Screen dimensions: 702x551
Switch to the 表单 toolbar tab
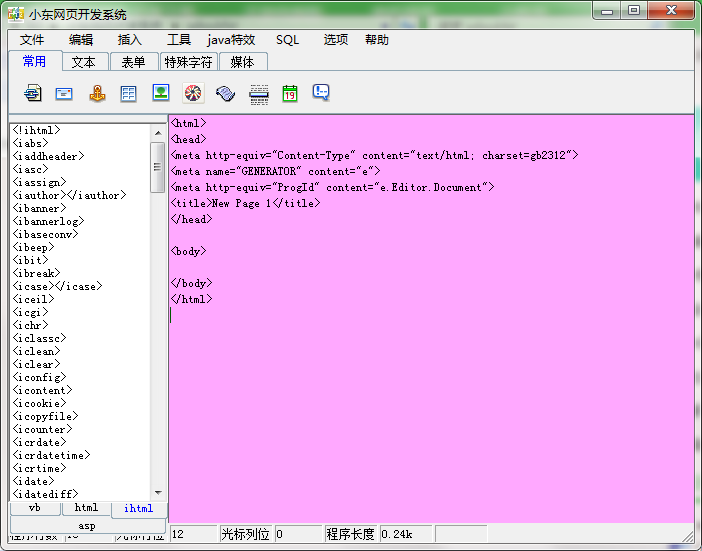[x=134, y=62]
